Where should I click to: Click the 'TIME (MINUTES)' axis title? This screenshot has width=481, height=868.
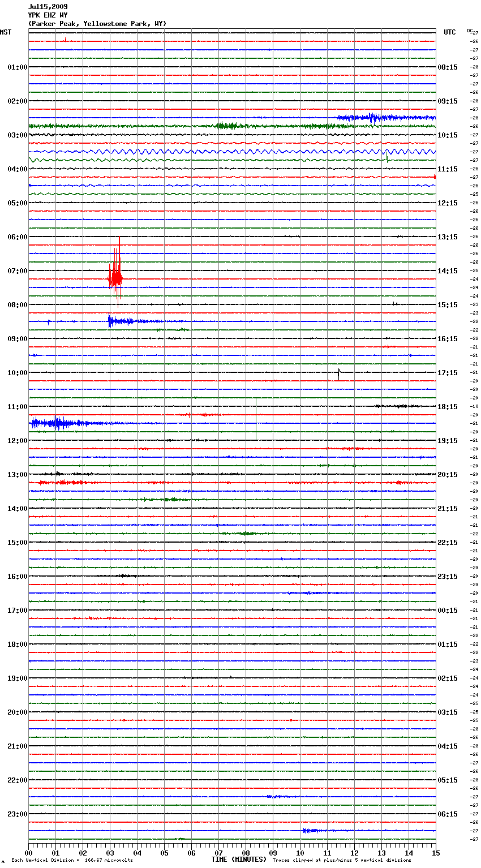pyautogui.click(x=239, y=860)
